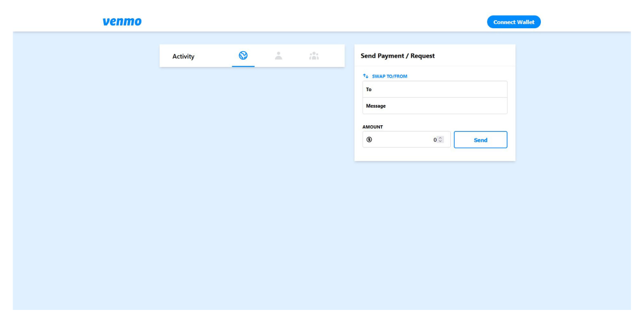
Task: Click the dollar sign icon beside the amount
Action: click(x=368, y=139)
